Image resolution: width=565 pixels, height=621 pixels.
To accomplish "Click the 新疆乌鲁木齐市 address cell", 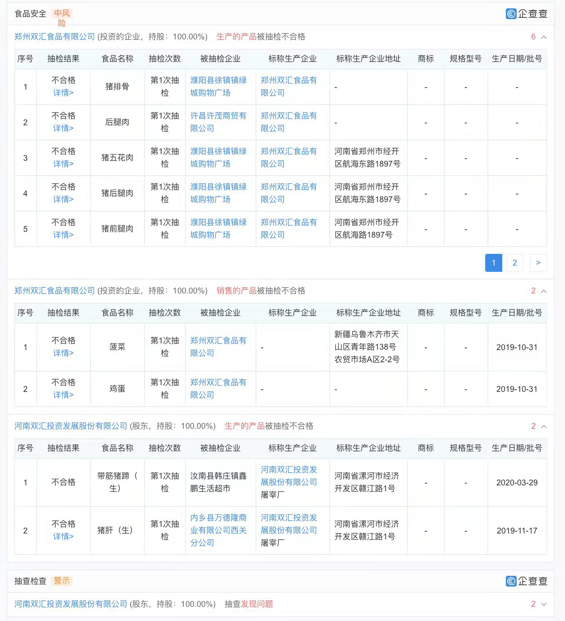I will click(367, 347).
